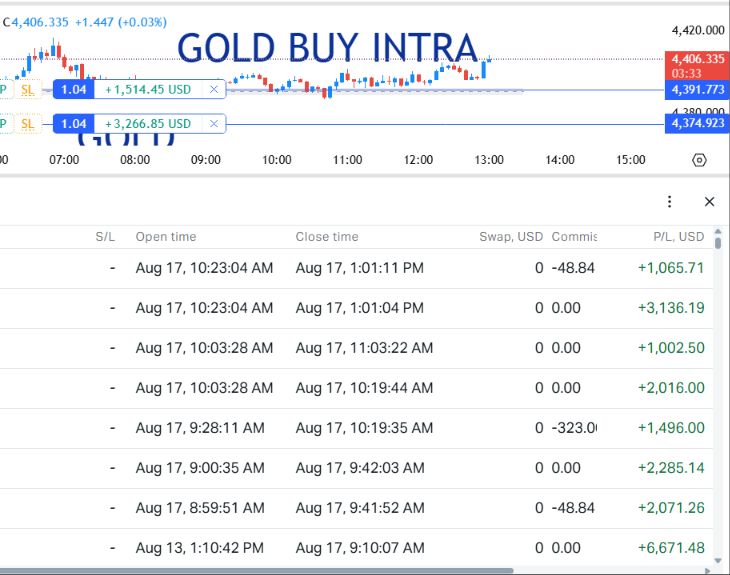Click the current price 4,406.335 label
This screenshot has width=730, height=575.
[697, 59]
